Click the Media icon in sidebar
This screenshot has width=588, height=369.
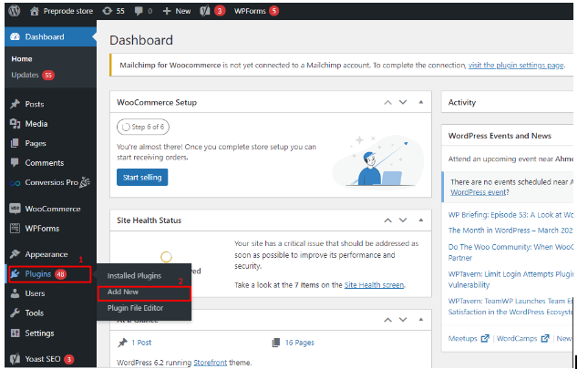15,124
